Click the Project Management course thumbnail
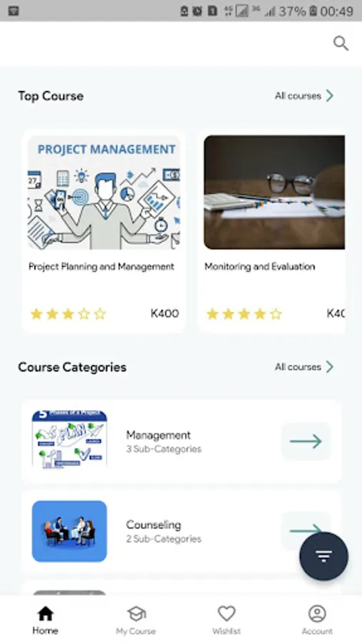The width and height of the screenshot is (362, 644). pyautogui.click(x=104, y=192)
